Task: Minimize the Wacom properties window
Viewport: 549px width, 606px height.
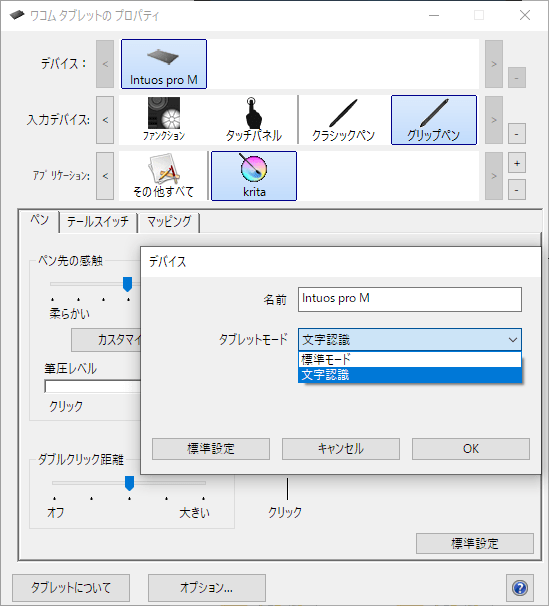Action: tap(434, 15)
